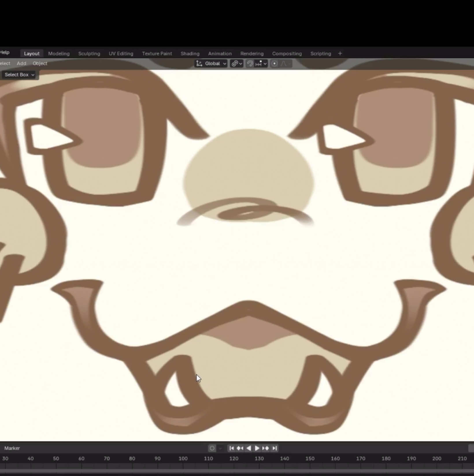Click frame 200 on the timeline ruler

437,458
